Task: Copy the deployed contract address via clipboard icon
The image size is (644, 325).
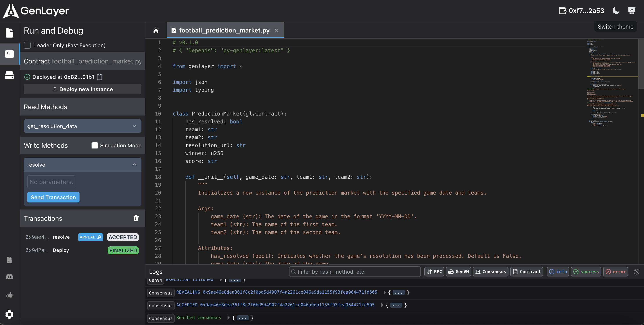Action: 99,77
